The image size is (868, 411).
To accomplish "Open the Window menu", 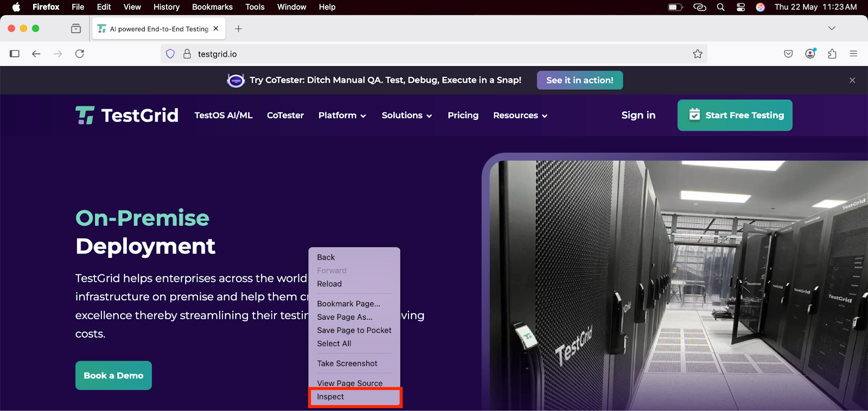I will [x=292, y=7].
